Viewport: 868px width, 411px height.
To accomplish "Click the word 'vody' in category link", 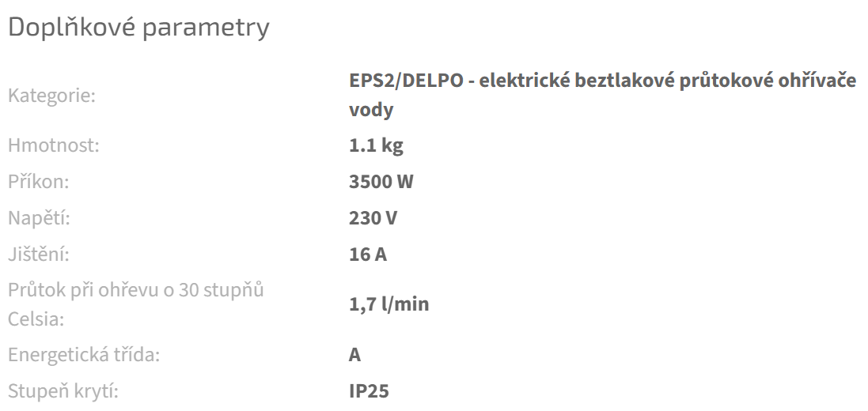I will [371, 110].
